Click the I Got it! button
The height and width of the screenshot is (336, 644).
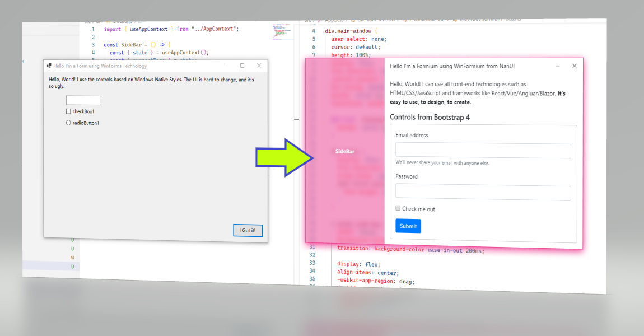tap(248, 230)
